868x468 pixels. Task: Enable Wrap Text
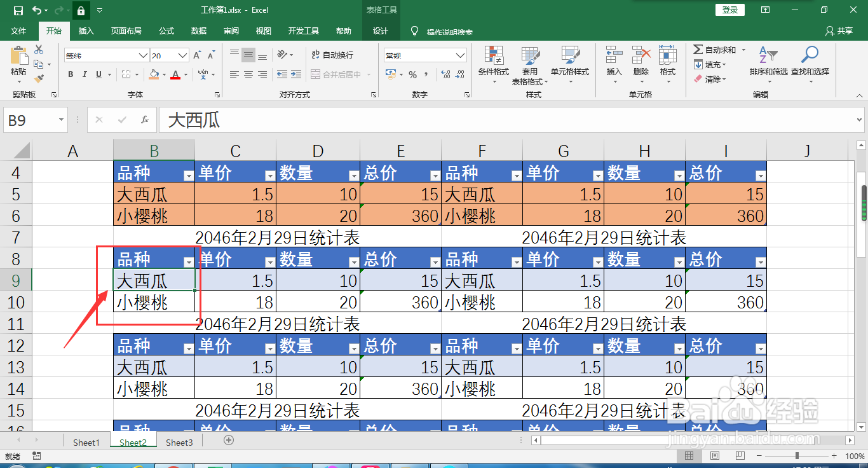coord(332,55)
